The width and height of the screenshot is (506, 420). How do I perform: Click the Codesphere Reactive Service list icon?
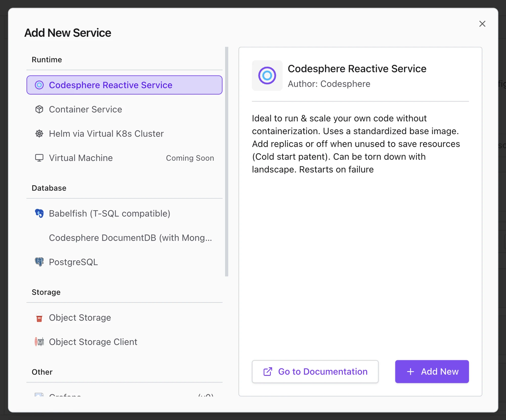click(x=39, y=85)
